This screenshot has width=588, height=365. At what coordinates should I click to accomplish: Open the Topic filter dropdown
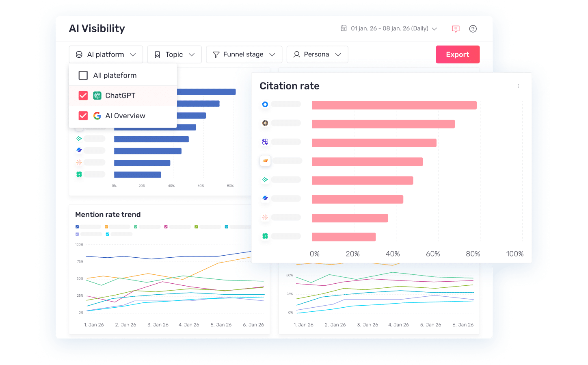(x=175, y=54)
